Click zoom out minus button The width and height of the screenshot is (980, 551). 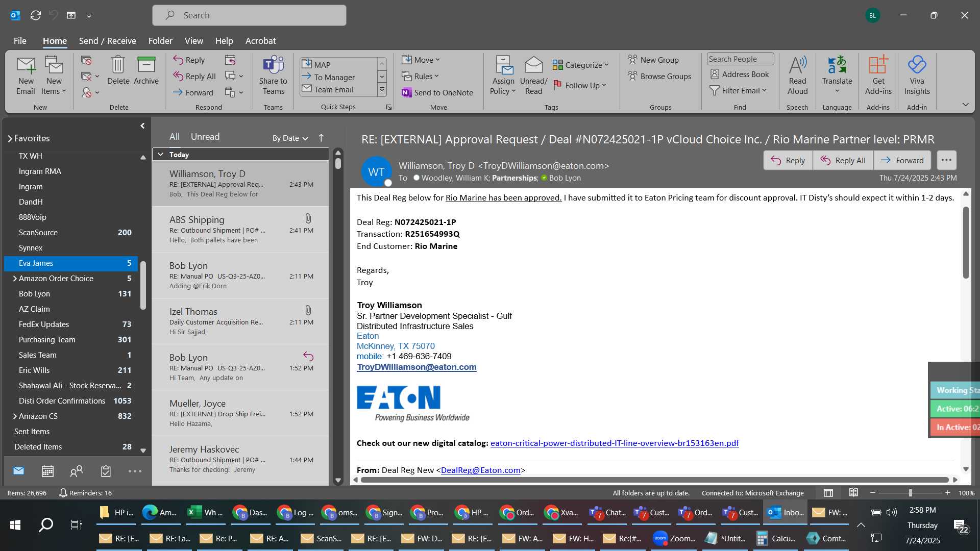pos(873,493)
